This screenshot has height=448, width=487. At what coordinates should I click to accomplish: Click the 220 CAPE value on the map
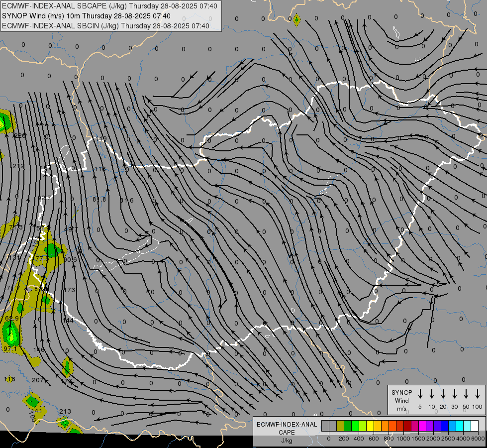[x=20, y=135]
